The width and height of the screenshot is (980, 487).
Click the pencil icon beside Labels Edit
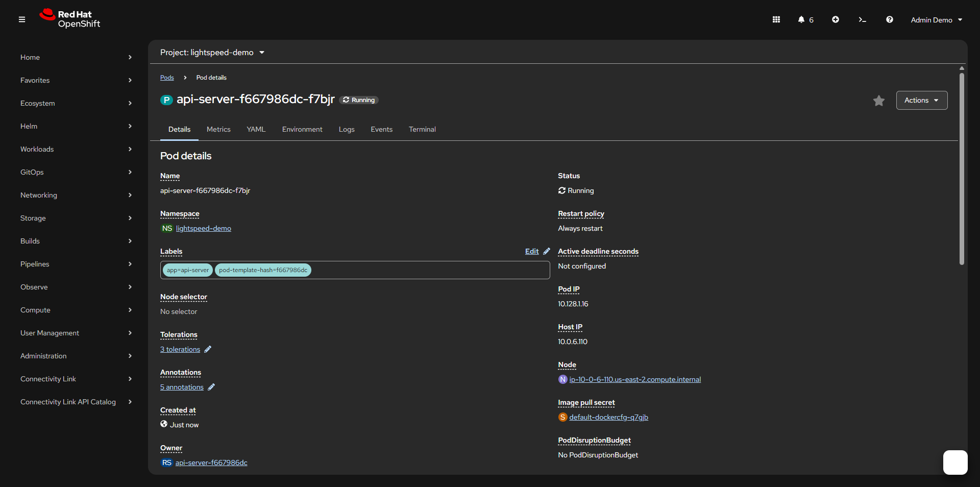pos(547,251)
